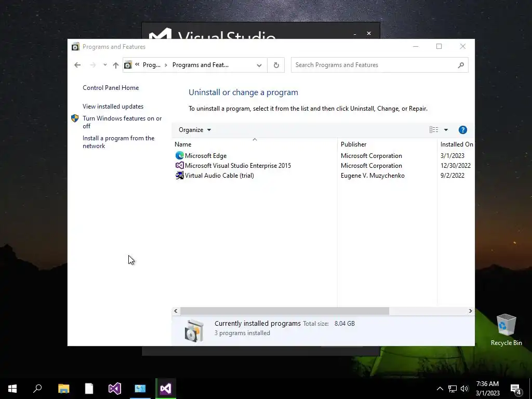
Task: Switch to active Visual Studio taskbar icon
Action: (x=166, y=389)
